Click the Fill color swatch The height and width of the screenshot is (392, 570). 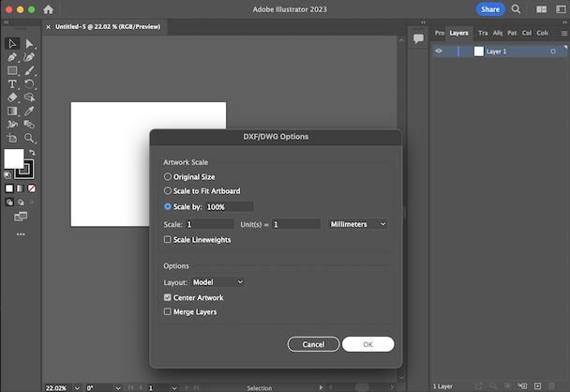click(x=13, y=158)
